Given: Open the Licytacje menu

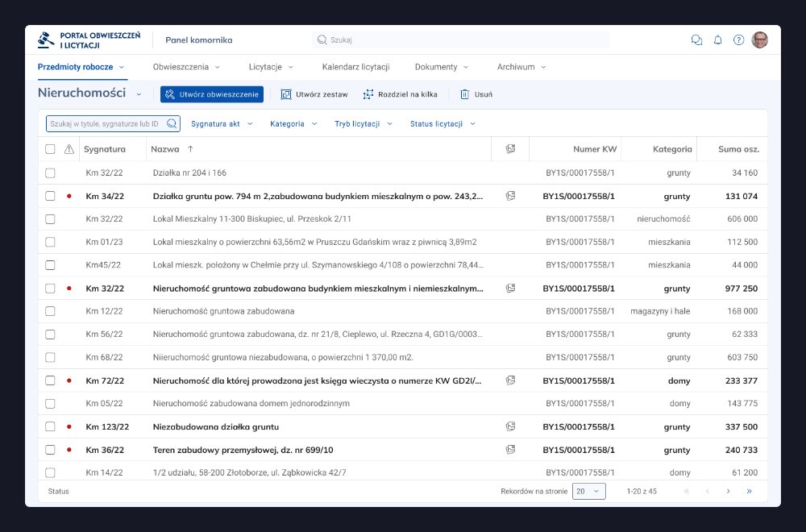Looking at the screenshot, I should [271, 67].
